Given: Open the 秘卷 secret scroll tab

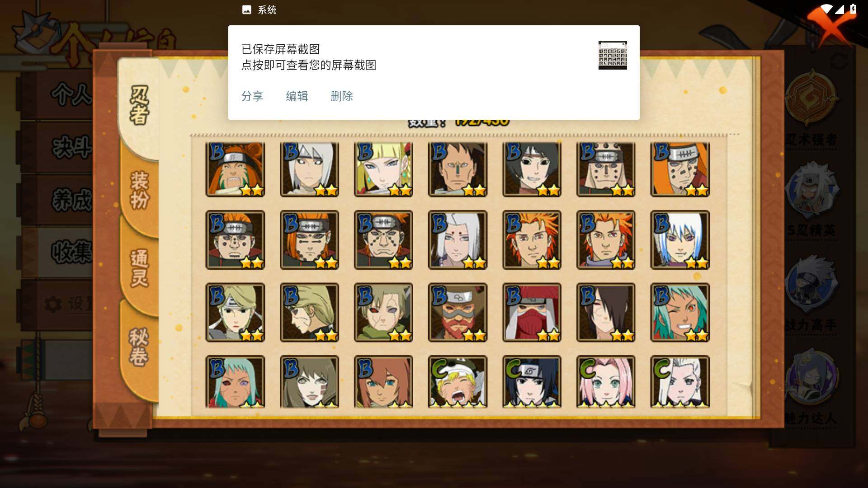Looking at the screenshot, I should 138,347.
